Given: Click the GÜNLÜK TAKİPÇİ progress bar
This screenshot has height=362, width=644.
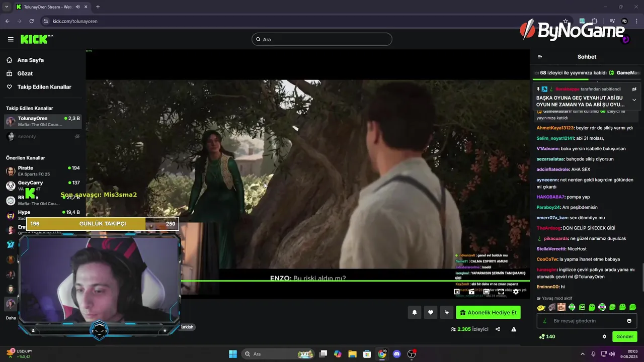Looking at the screenshot, I should 103,224.
